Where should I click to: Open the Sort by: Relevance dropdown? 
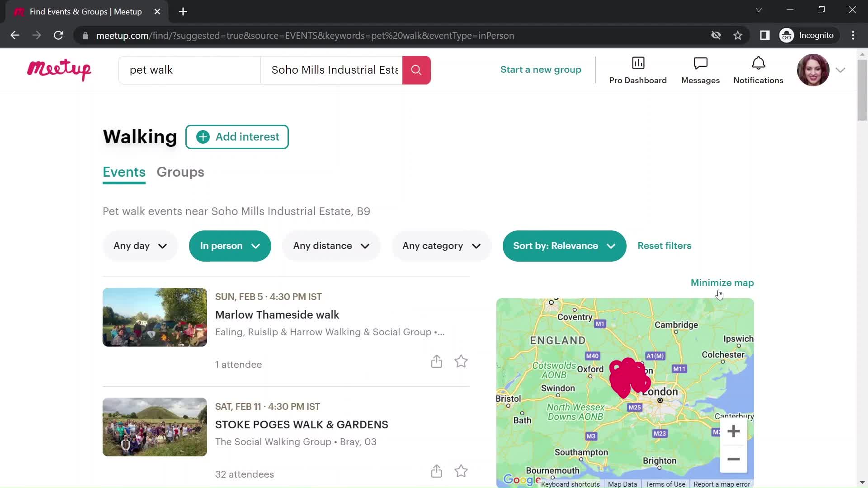(x=564, y=246)
